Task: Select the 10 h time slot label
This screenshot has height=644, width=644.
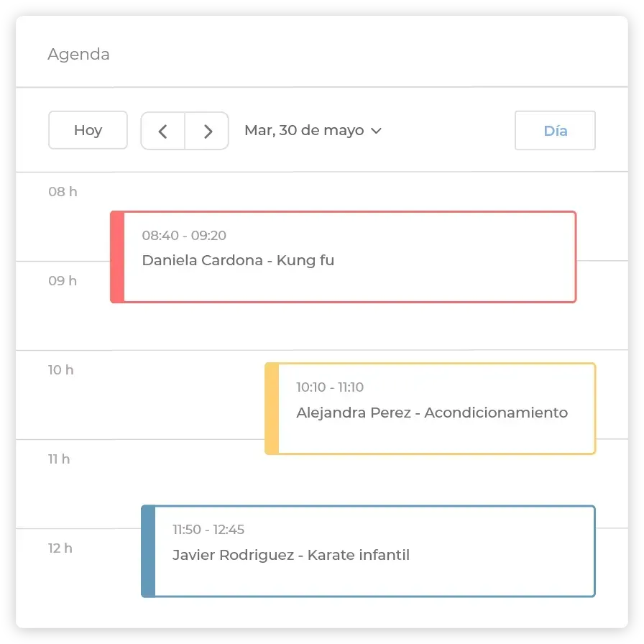Action: click(61, 369)
